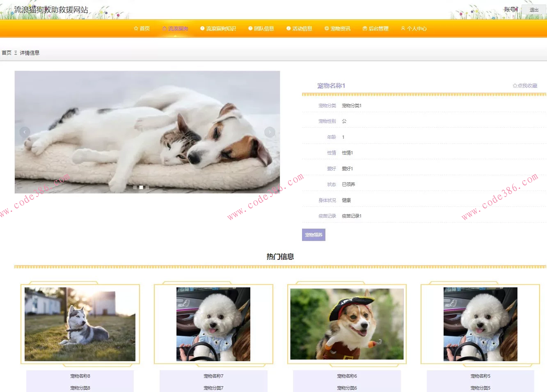Click the 已领养 status value

348,184
